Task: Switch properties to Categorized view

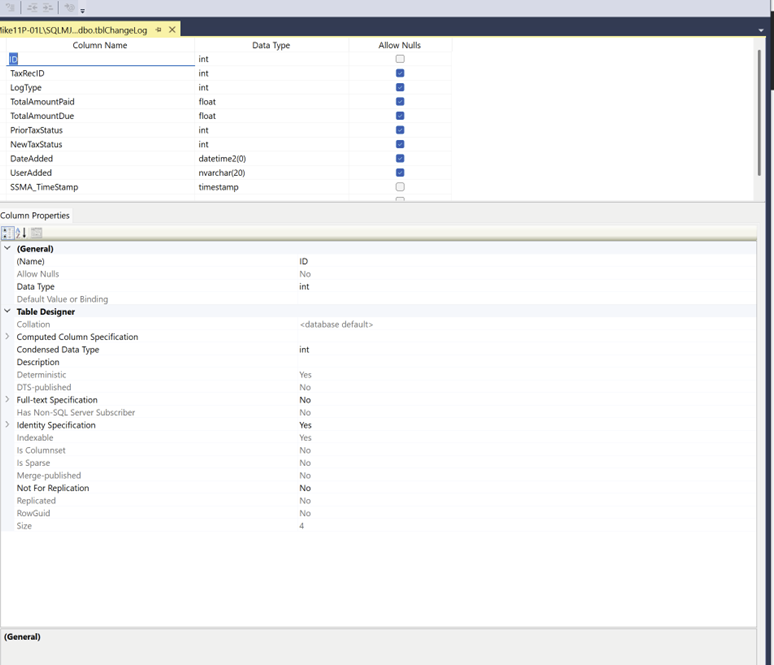Action: coord(7,233)
